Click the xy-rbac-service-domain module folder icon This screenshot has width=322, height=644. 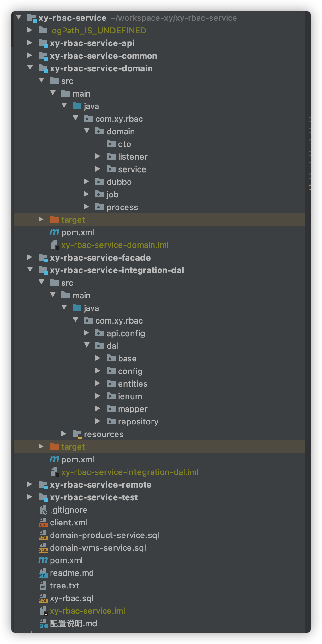[43, 68]
